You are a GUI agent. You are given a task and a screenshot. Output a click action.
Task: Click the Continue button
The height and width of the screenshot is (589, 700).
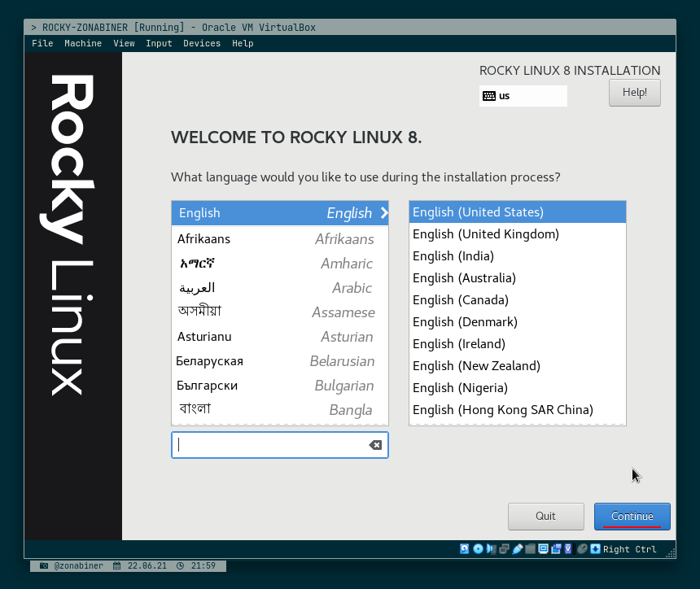(632, 516)
